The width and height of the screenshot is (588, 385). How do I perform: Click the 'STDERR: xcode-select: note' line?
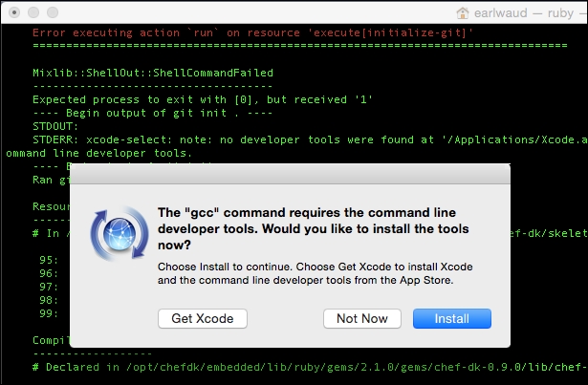pyautogui.click(x=310, y=139)
